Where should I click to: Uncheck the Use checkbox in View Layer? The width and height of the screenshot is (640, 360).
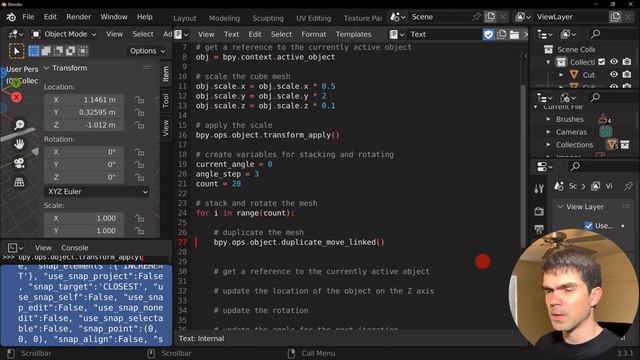pos(589,226)
